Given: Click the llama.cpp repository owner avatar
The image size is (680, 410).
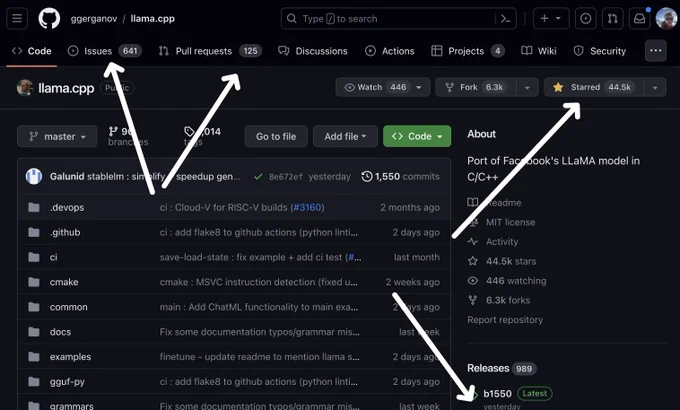Looking at the screenshot, I should tap(25, 88).
